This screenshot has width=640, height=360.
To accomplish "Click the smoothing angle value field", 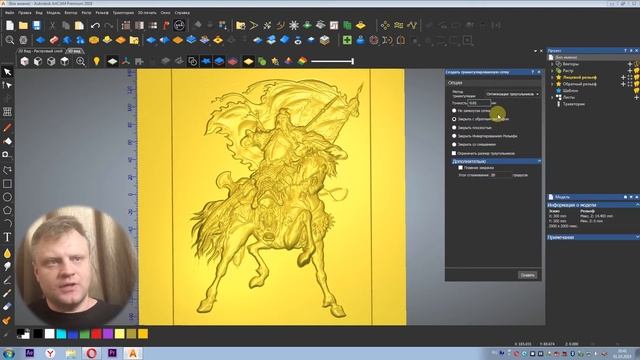I will (x=500, y=175).
